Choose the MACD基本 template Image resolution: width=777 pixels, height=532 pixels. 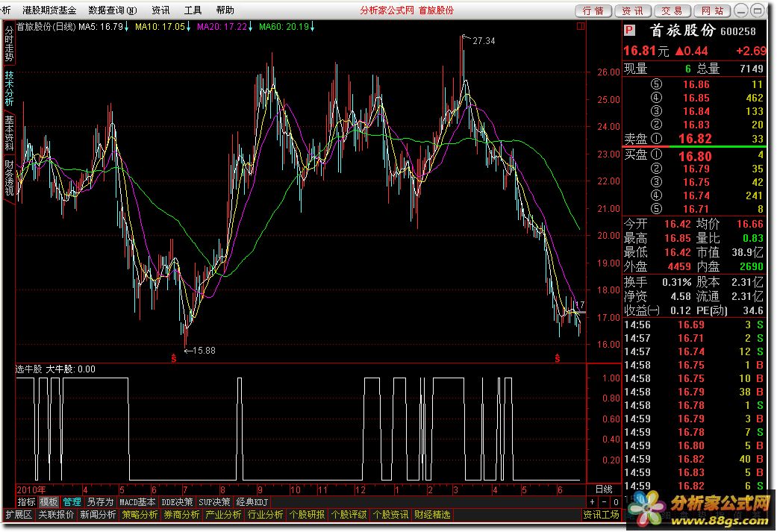(x=137, y=502)
